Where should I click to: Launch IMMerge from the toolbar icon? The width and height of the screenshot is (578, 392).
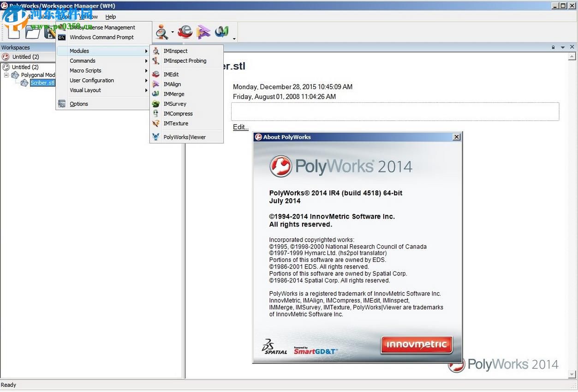point(222,32)
